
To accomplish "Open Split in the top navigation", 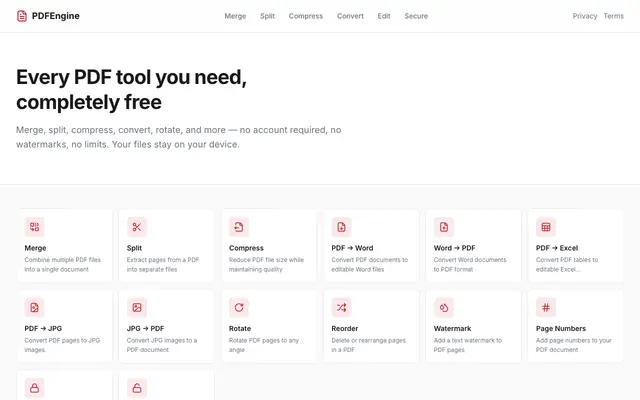I will pyautogui.click(x=267, y=16).
